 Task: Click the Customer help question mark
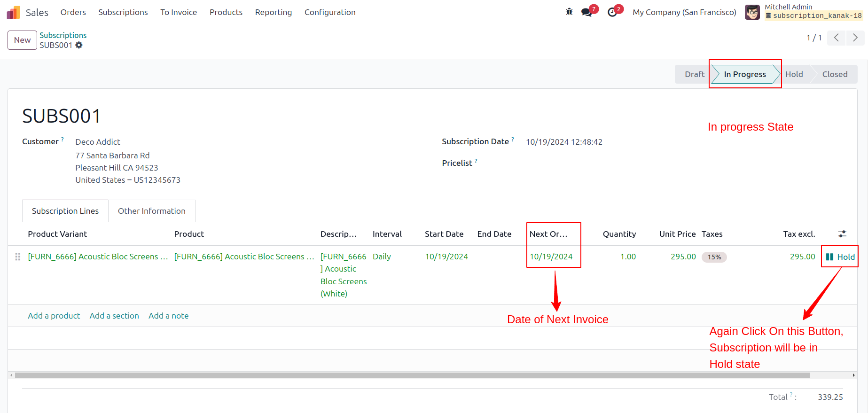point(63,139)
